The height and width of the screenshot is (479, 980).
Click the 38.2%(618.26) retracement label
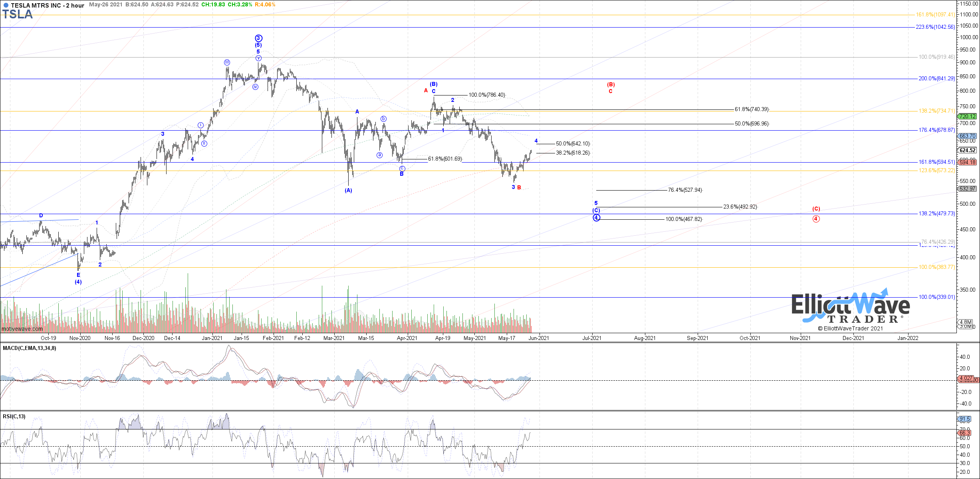[x=573, y=153]
